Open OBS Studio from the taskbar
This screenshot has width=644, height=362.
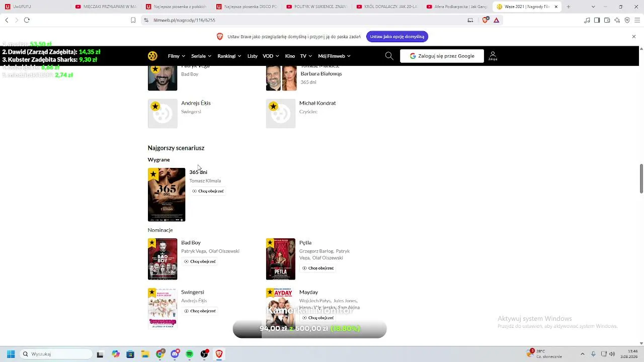tap(204, 354)
